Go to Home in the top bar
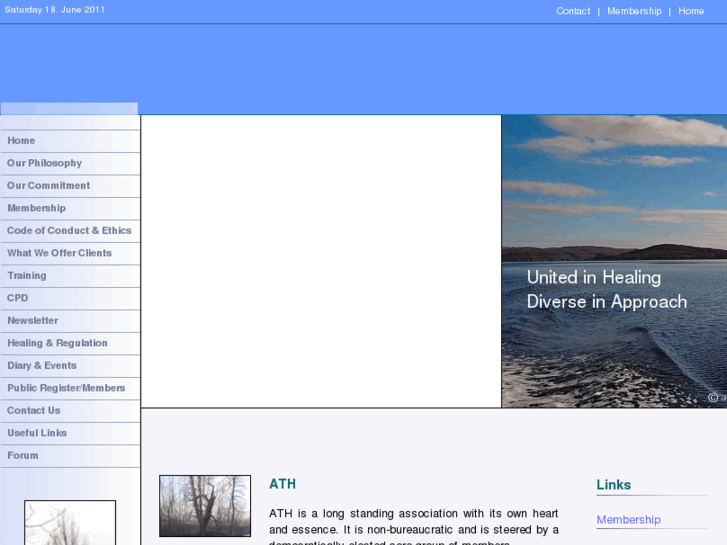 point(691,11)
